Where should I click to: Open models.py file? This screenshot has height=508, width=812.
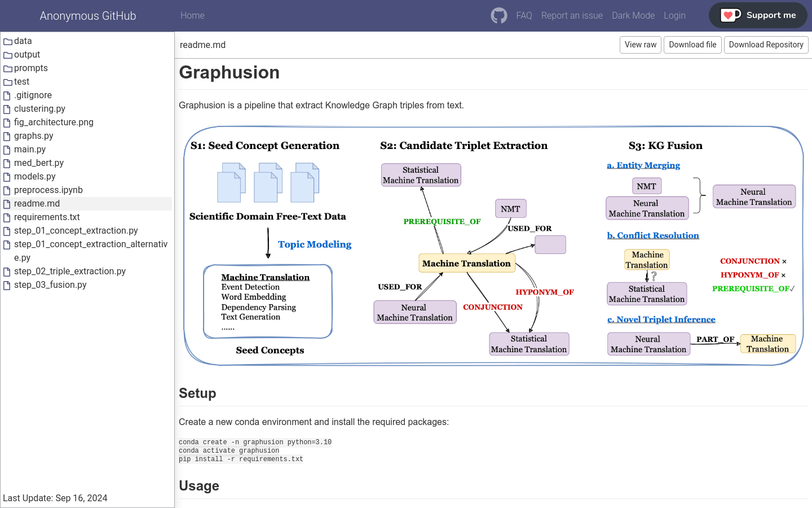35,177
